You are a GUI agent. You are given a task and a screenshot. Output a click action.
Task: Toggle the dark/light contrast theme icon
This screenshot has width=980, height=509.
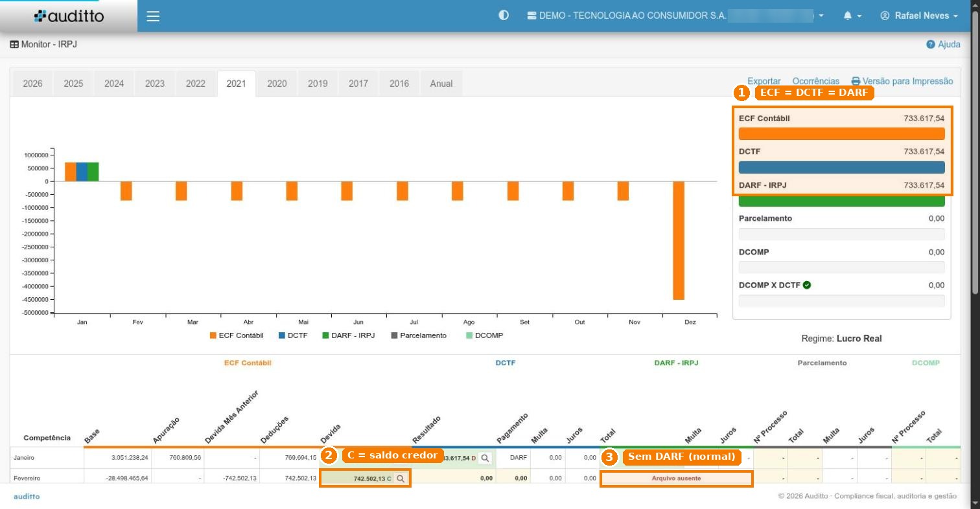pyautogui.click(x=504, y=16)
